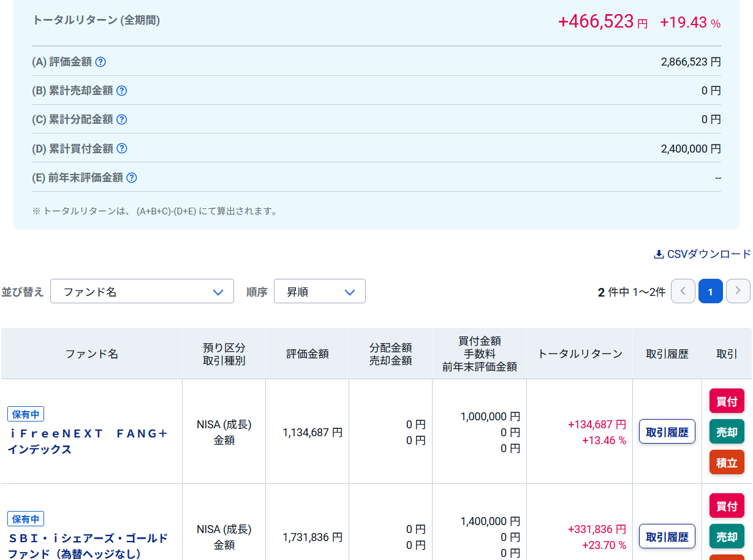The image size is (753, 560).
Task: Open iFreeNEXT FANG+ インデックス fund page
Action: pyautogui.click(x=88, y=441)
